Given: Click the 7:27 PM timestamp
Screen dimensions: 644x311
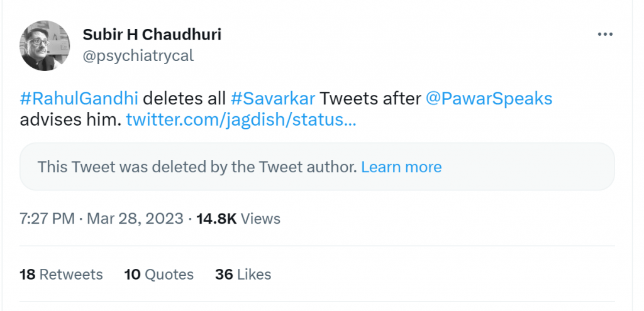Looking at the screenshot, I should coord(47,219).
